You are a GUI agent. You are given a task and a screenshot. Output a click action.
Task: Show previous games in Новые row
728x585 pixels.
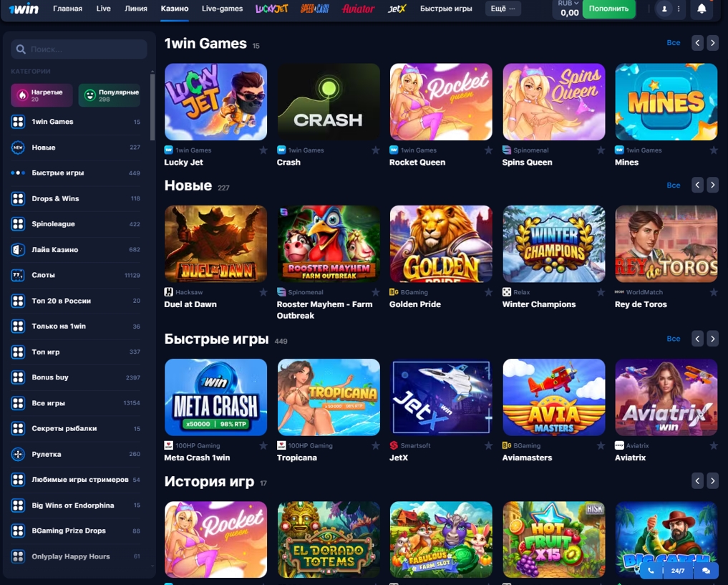[697, 185]
